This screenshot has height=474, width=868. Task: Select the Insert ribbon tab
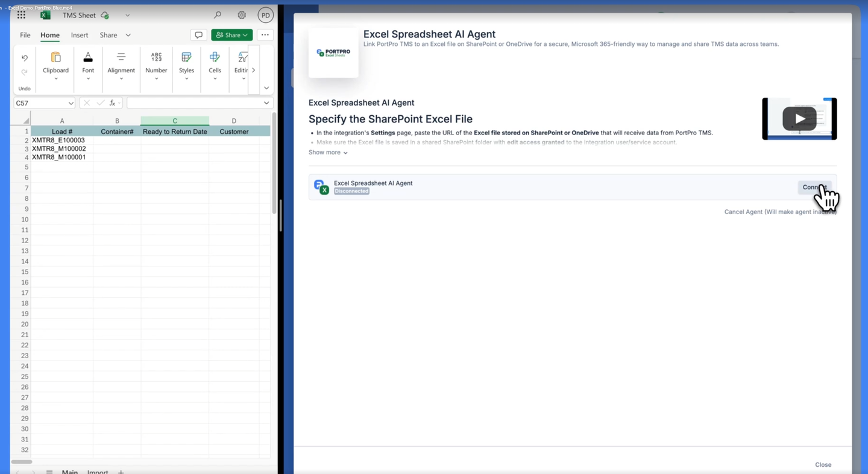click(80, 35)
